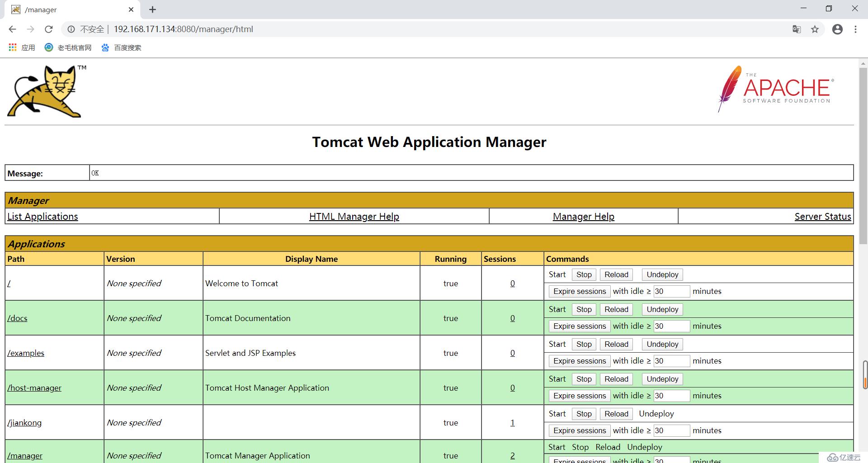Image resolution: width=868 pixels, height=463 pixels.
Task: Click idle minutes field for /jiankong
Action: tap(671, 430)
